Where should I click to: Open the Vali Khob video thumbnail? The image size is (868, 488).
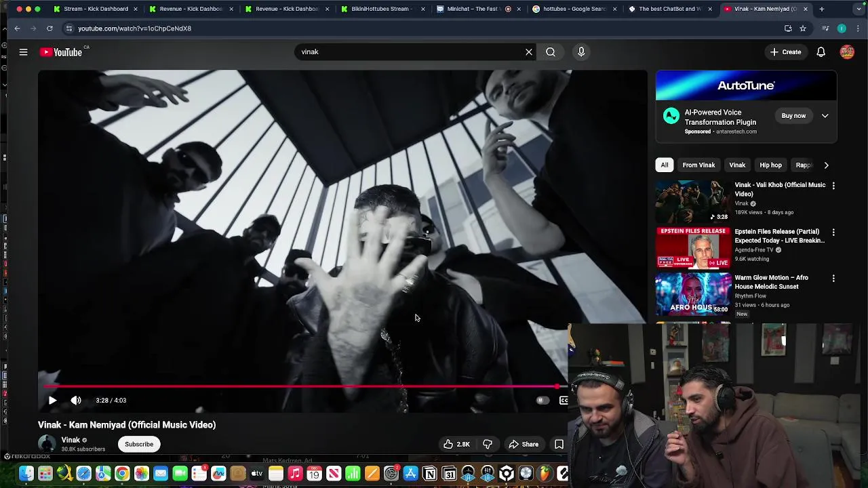[693, 201]
